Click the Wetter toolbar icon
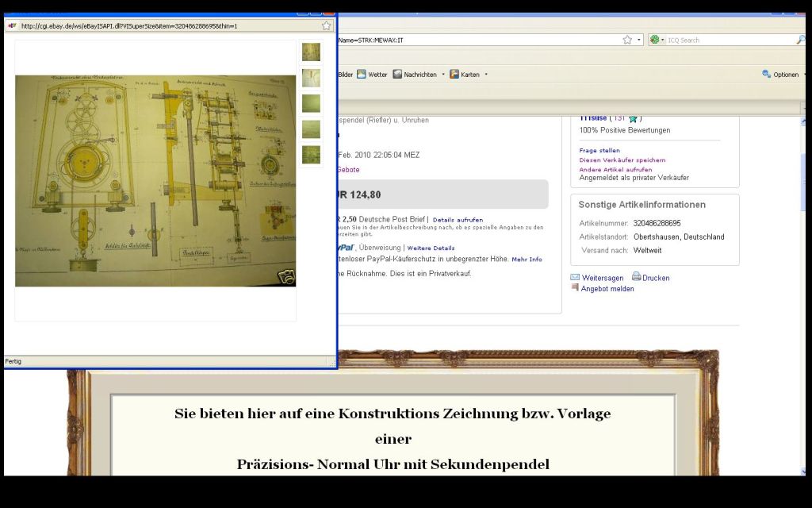This screenshot has height=508, width=812. 362,74
